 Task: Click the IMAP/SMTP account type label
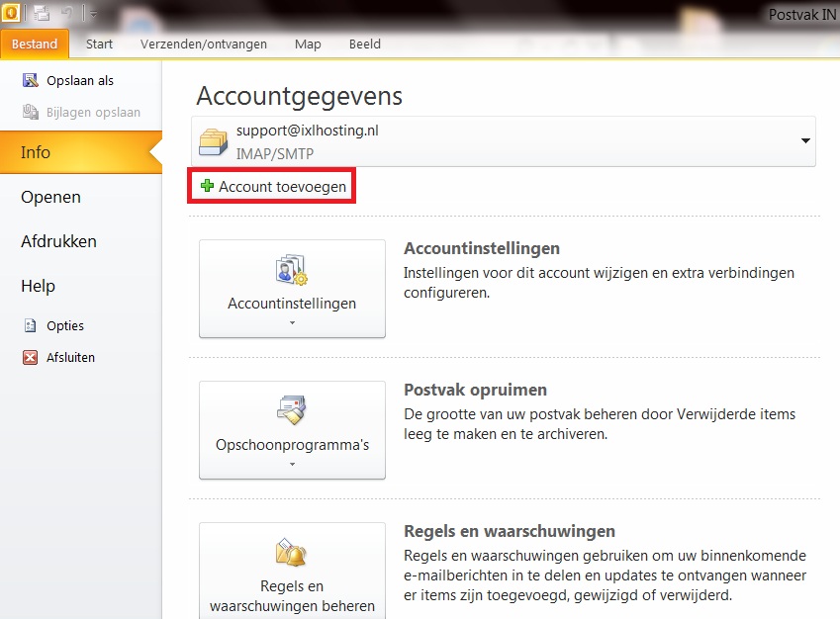point(275,154)
